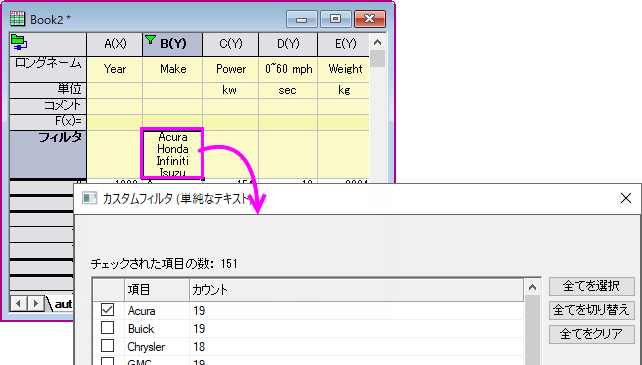Viewport: 642px width, 365px height.
Task: Select column header D(Y)
Action: click(288, 44)
